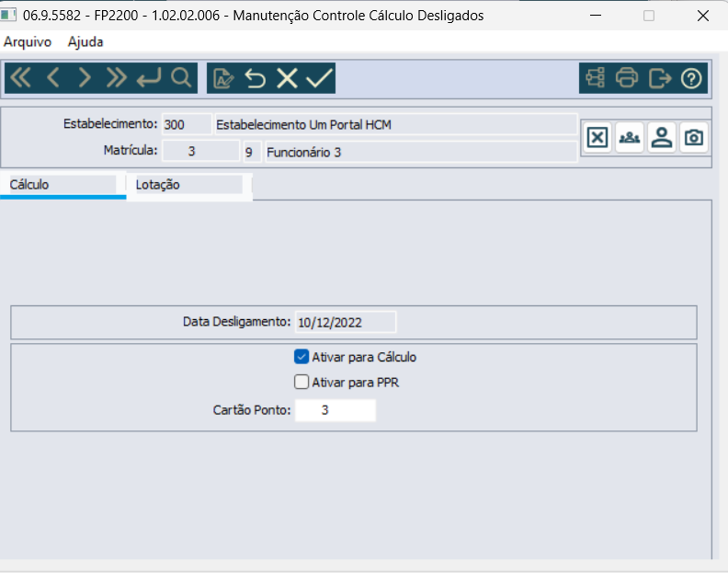The height and width of the screenshot is (573, 728).
Task: Click the boxed X icon beside Estabelecimento
Action: click(x=597, y=138)
